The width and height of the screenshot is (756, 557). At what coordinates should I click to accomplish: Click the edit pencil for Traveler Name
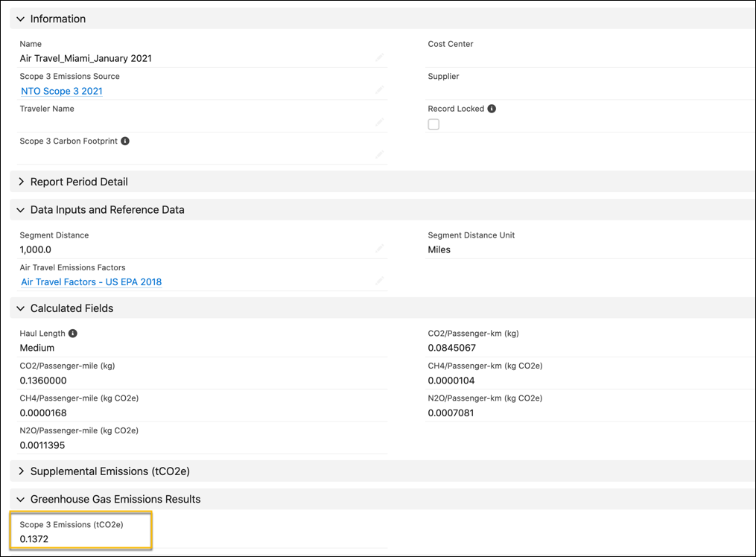click(380, 122)
